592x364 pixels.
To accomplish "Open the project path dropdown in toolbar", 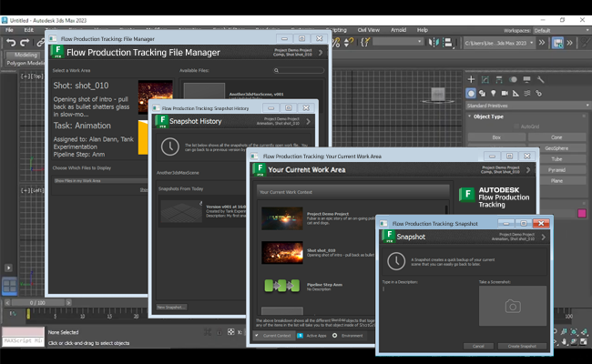I will [x=499, y=43].
